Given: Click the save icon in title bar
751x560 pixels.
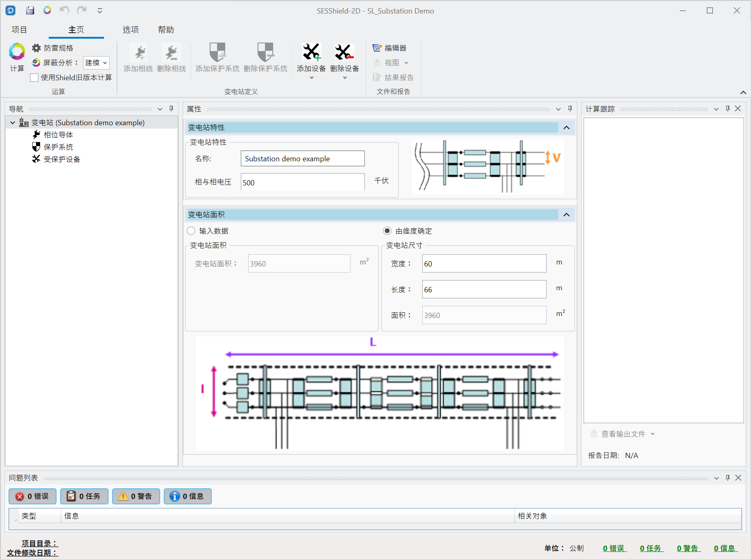Looking at the screenshot, I should coord(30,11).
